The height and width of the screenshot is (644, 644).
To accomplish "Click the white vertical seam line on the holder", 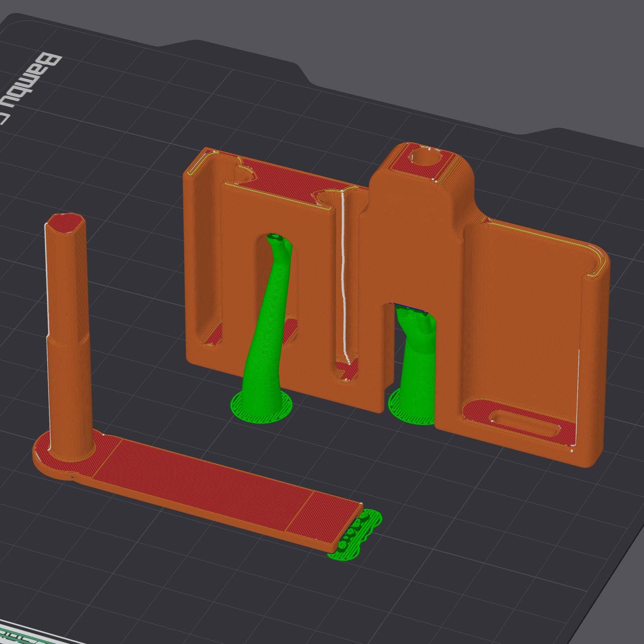I will click(x=344, y=277).
